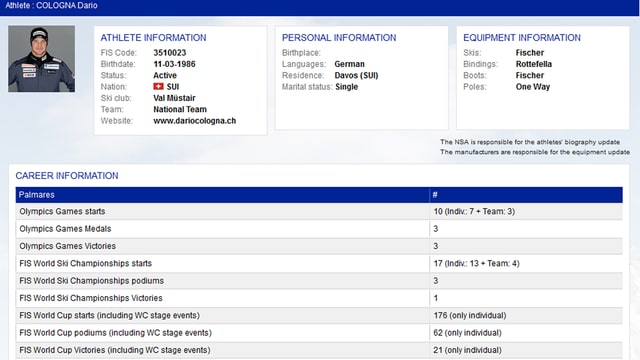This screenshot has height=360, width=640.
Task: Click the athlete portrait photo
Action: click(41, 59)
